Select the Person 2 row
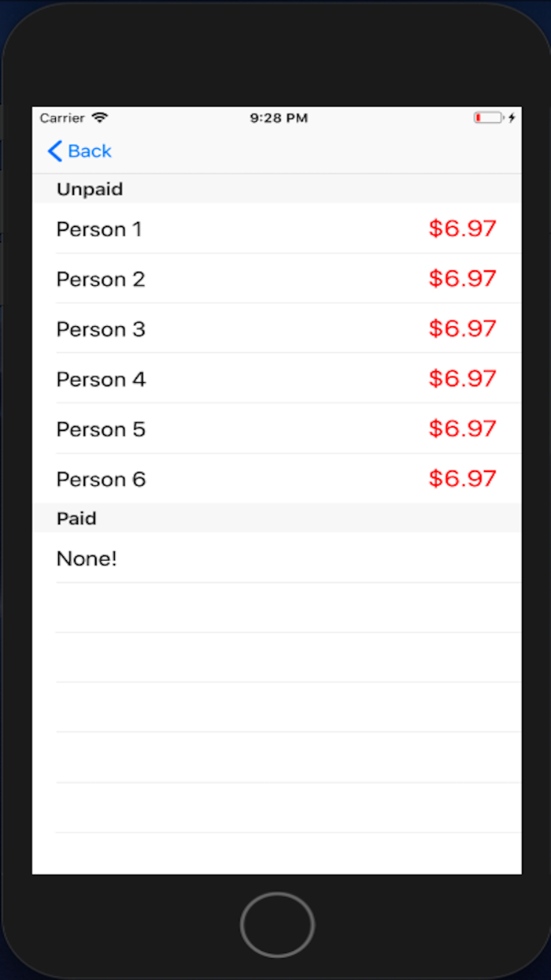Viewport: 551px width, 980px height. click(275, 280)
